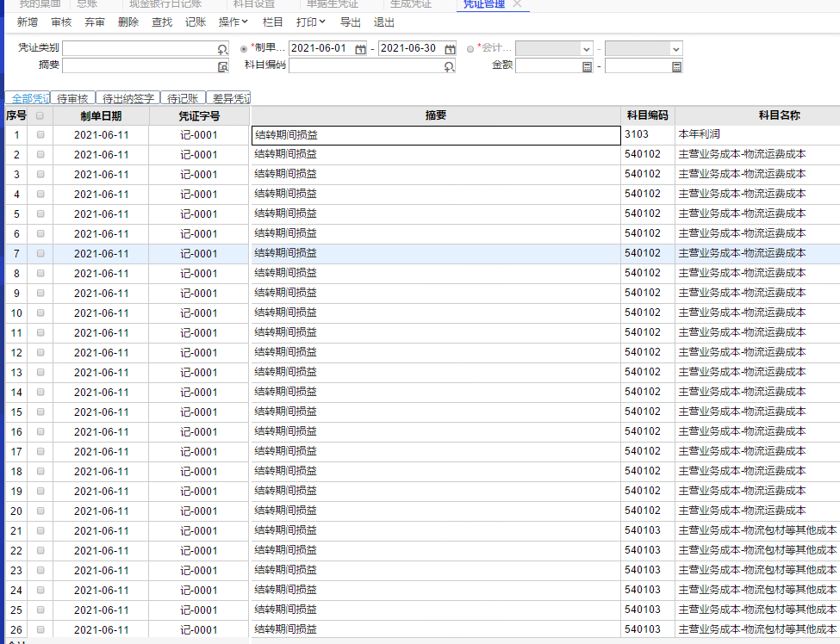The height and width of the screenshot is (644, 840).
Task: Click 结转期间损益 summary cell in row 1
Action: (436, 135)
